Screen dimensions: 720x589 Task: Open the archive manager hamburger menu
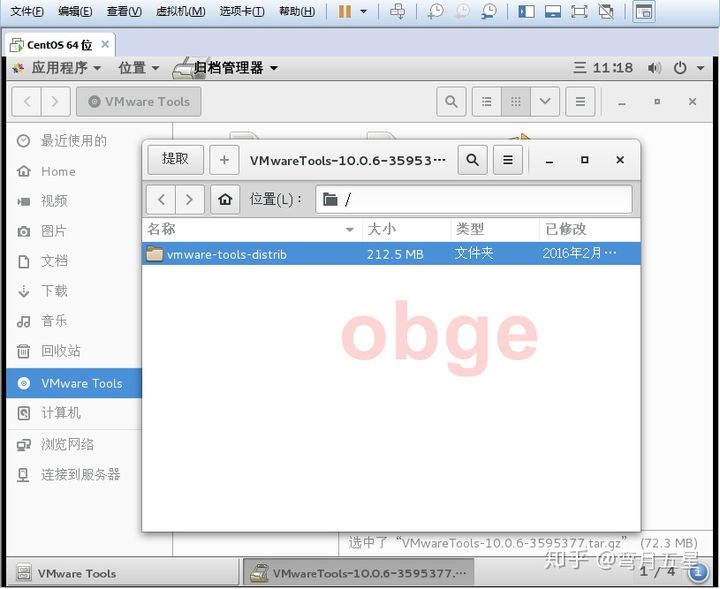[x=508, y=160]
